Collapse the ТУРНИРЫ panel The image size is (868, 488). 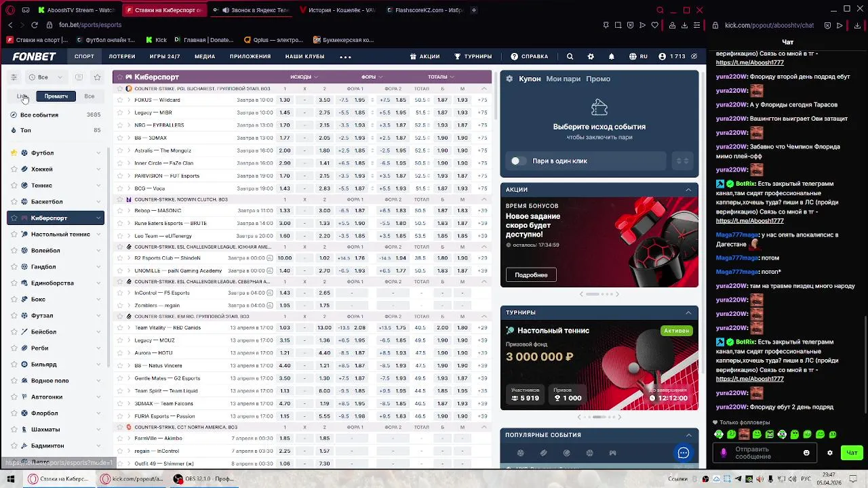click(x=688, y=312)
